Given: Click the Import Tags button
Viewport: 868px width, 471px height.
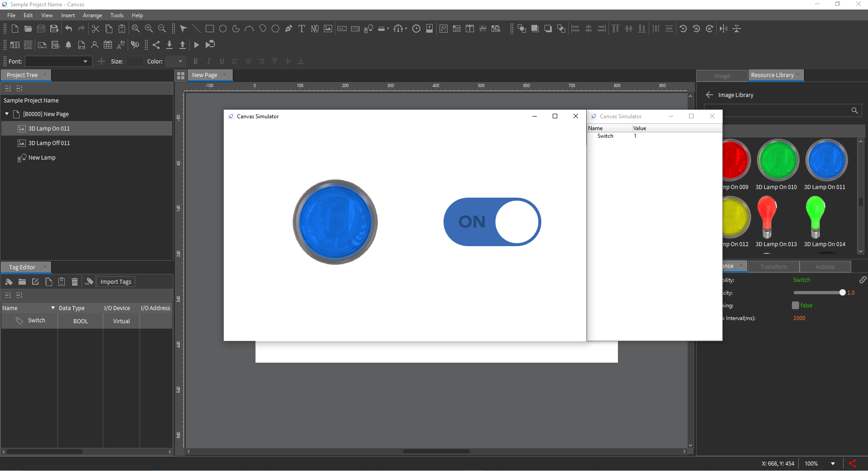Looking at the screenshot, I should [x=116, y=282].
